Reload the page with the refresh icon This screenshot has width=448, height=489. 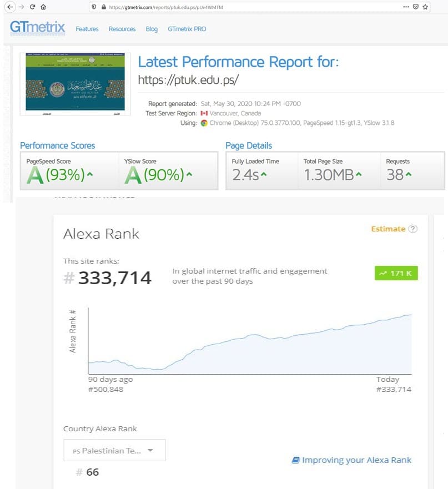pyautogui.click(x=32, y=7)
